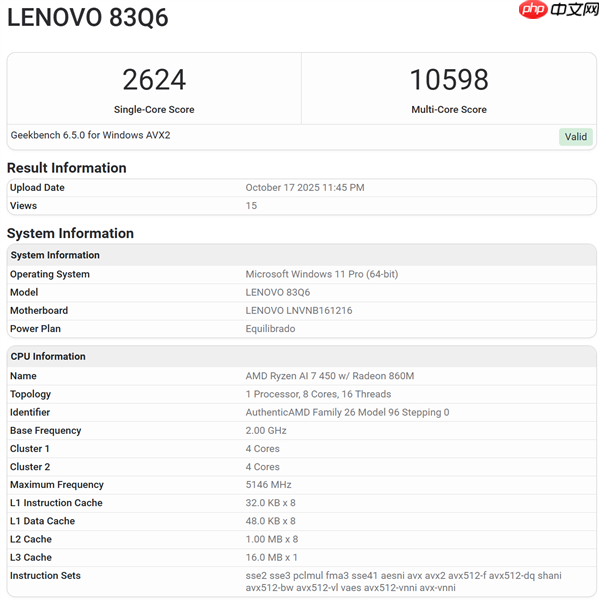Viewport: 600px width, 602px height.
Task: Click the Single-Core Score label
Action: [154, 109]
